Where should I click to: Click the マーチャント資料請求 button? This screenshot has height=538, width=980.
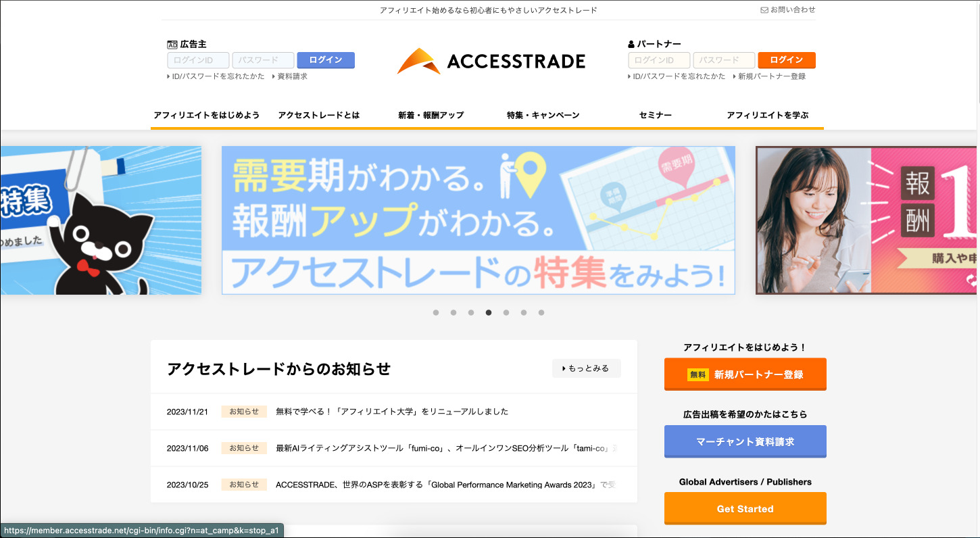(745, 441)
